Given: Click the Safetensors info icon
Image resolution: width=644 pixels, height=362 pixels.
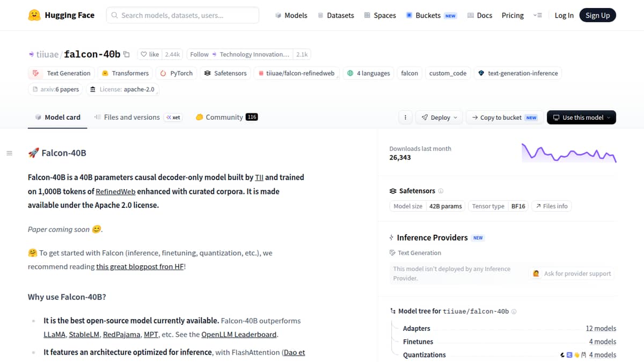Looking at the screenshot, I should pyautogui.click(x=441, y=191).
